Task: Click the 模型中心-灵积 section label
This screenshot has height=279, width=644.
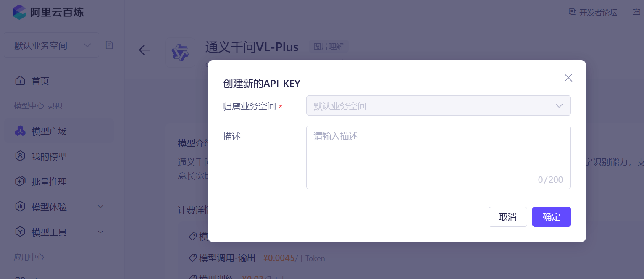Action: pos(38,106)
